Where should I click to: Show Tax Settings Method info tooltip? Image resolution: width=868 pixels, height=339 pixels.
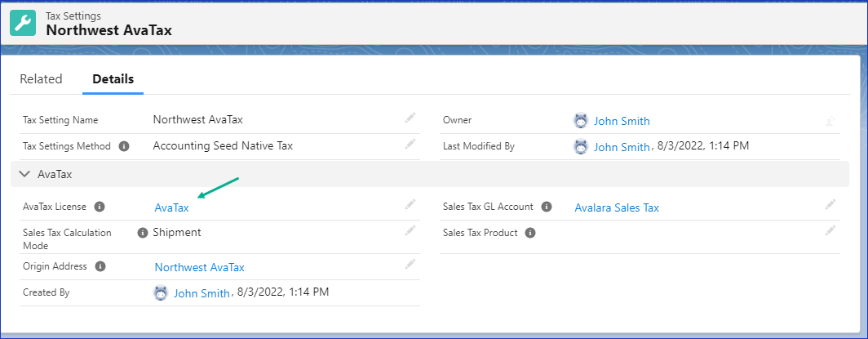pos(124,147)
